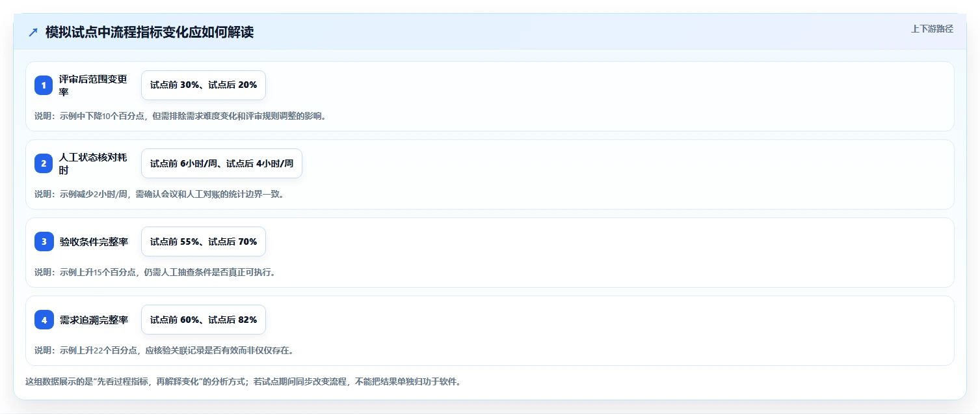980x414 pixels.
Task: Click the note about 示例上升22个百分点
Action: coord(164,350)
